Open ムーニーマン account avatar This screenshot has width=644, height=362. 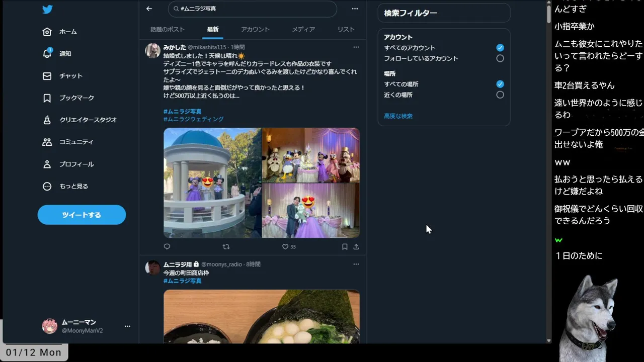click(49, 326)
